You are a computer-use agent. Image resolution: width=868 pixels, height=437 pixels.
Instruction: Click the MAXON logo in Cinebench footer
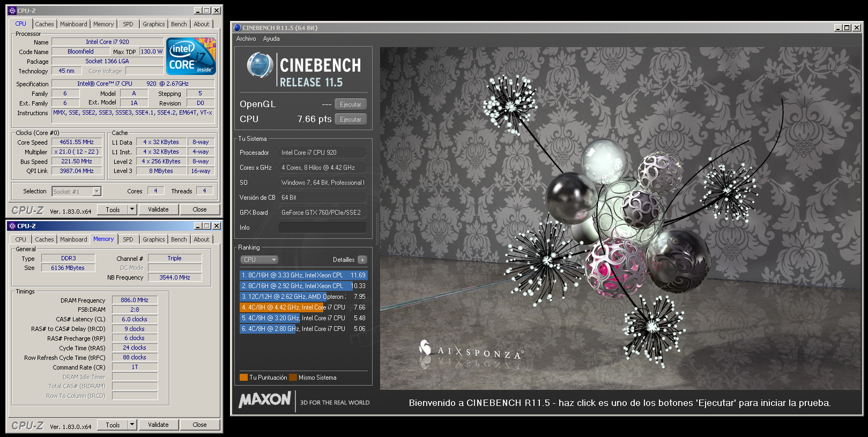click(265, 400)
